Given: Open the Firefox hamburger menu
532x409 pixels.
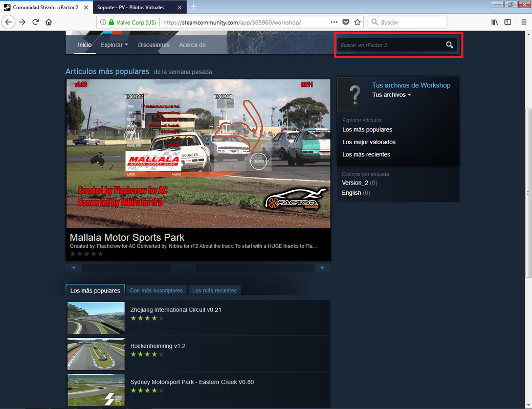Looking at the screenshot, I should click(524, 22).
